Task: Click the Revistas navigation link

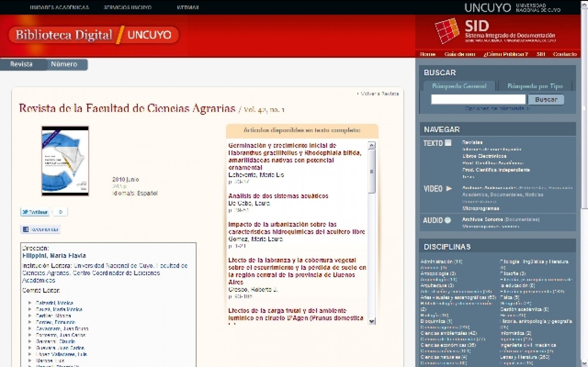Action: [473, 142]
